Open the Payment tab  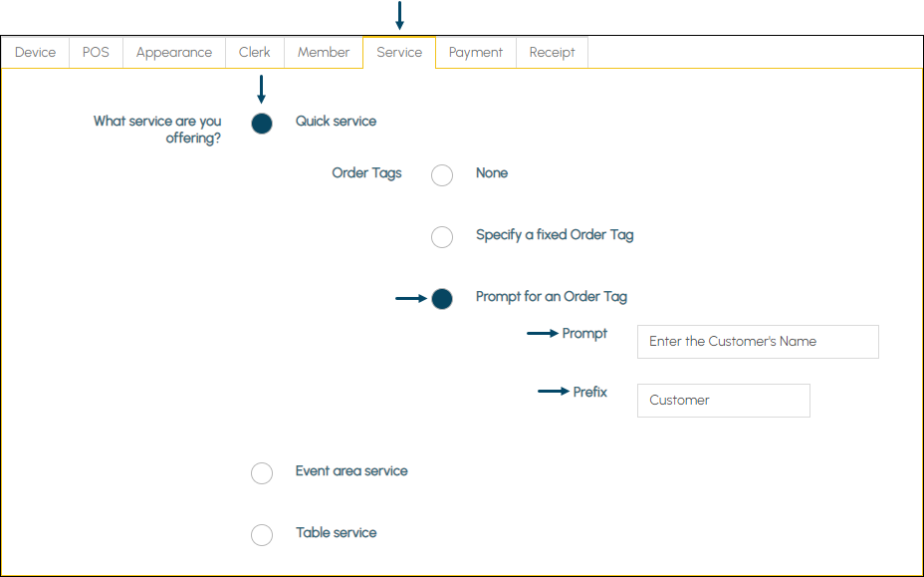click(476, 53)
